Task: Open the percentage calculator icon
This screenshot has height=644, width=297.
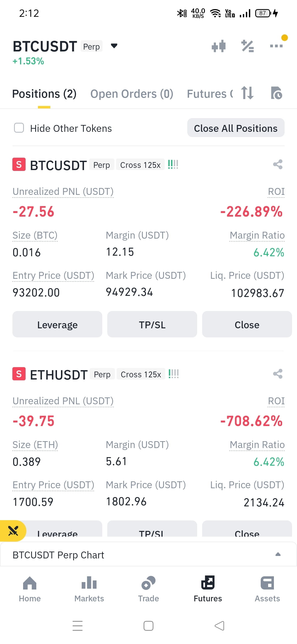Action: [x=248, y=46]
